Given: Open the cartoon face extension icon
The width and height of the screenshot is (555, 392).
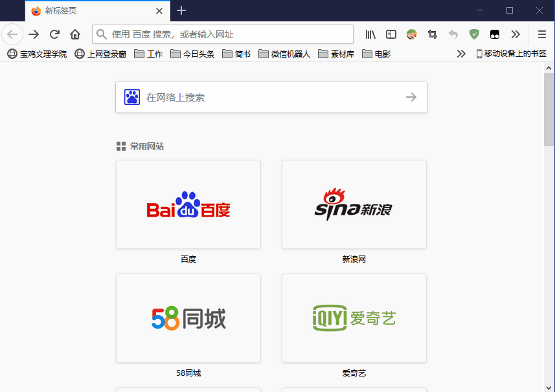Looking at the screenshot, I should 412,34.
